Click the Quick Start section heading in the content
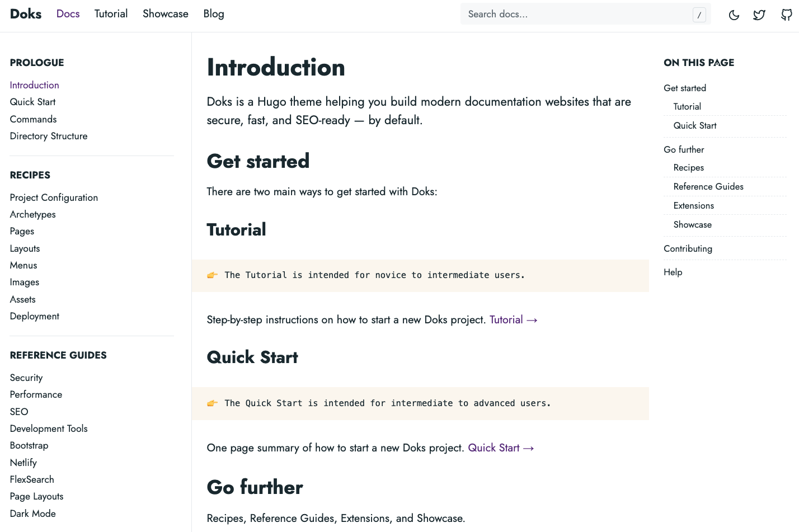Image resolution: width=799 pixels, height=532 pixels. click(x=252, y=357)
